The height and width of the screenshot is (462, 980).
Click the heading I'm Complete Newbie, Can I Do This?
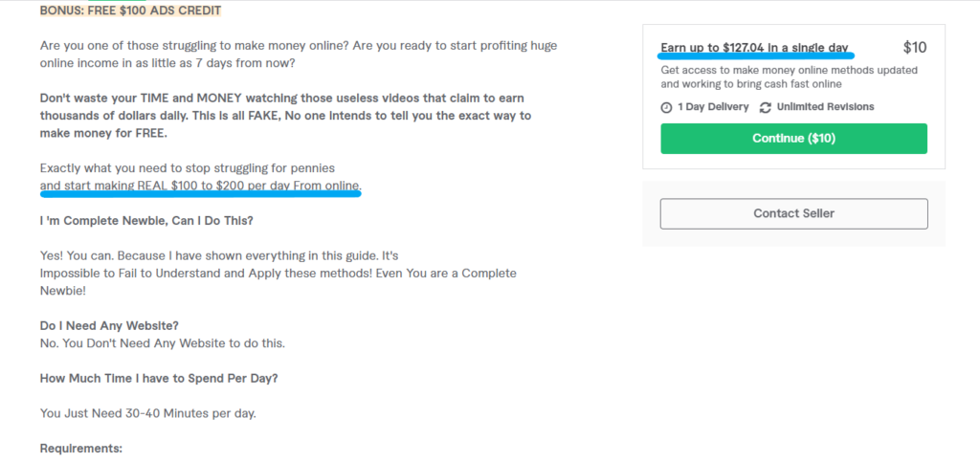click(x=146, y=220)
